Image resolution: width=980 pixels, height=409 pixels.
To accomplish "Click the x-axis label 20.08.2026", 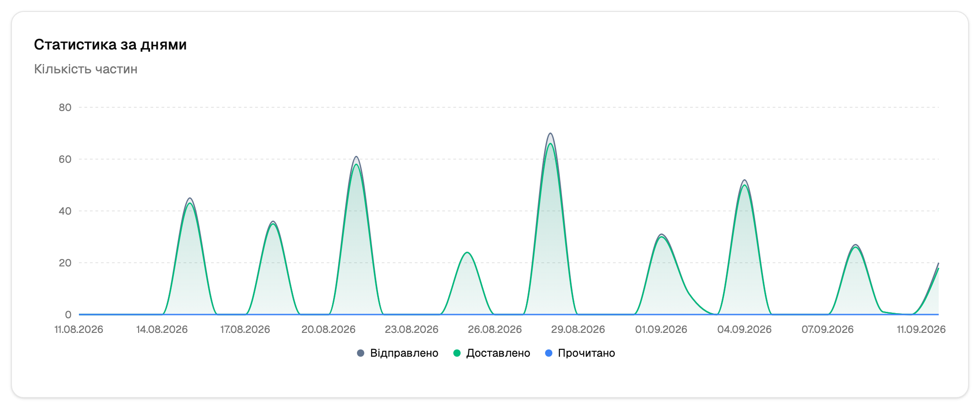I will click(x=329, y=329).
